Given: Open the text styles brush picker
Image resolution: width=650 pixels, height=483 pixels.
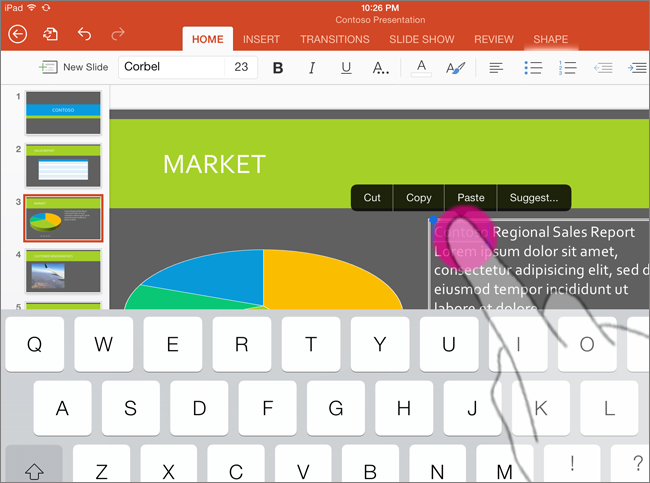Looking at the screenshot, I should pyautogui.click(x=455, y=68).
